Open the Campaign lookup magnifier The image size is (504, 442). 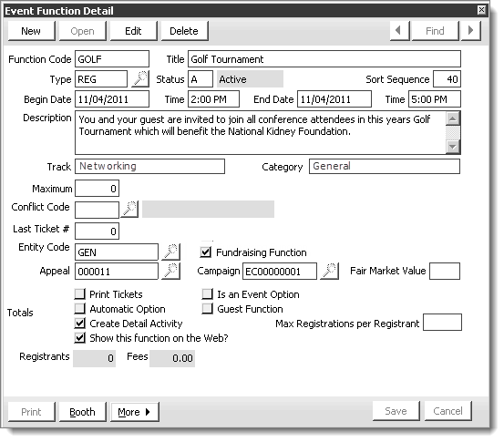click(x=329, y=271)
